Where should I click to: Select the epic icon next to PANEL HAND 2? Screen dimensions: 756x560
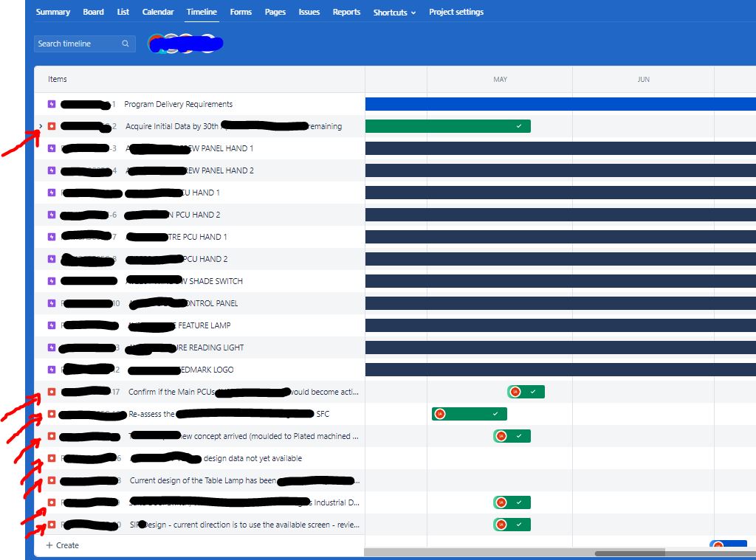coord(50,170)
